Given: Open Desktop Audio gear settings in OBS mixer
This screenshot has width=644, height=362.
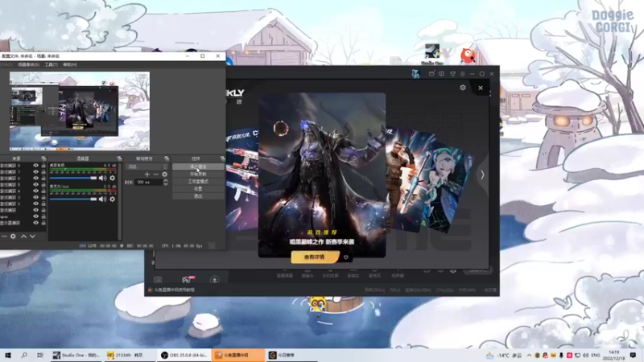Looking at the screenshot, I should pyautogui.click(x=112, y=178).
